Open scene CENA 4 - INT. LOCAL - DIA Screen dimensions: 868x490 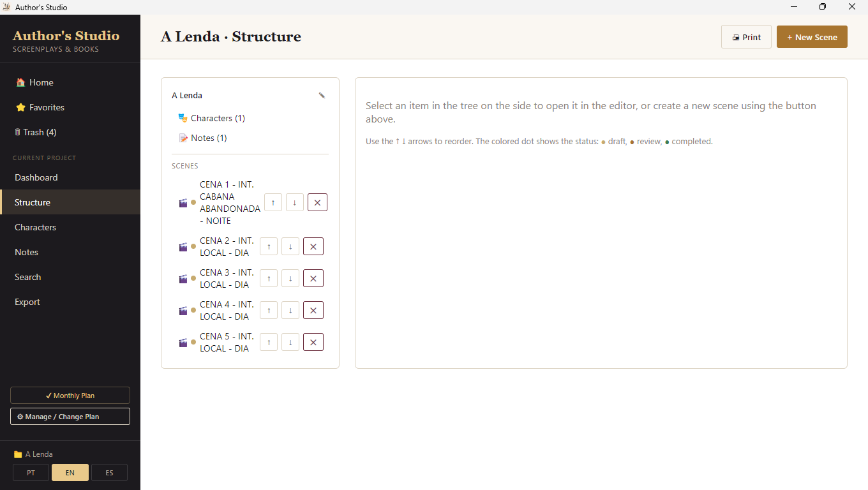coord(227,311)
